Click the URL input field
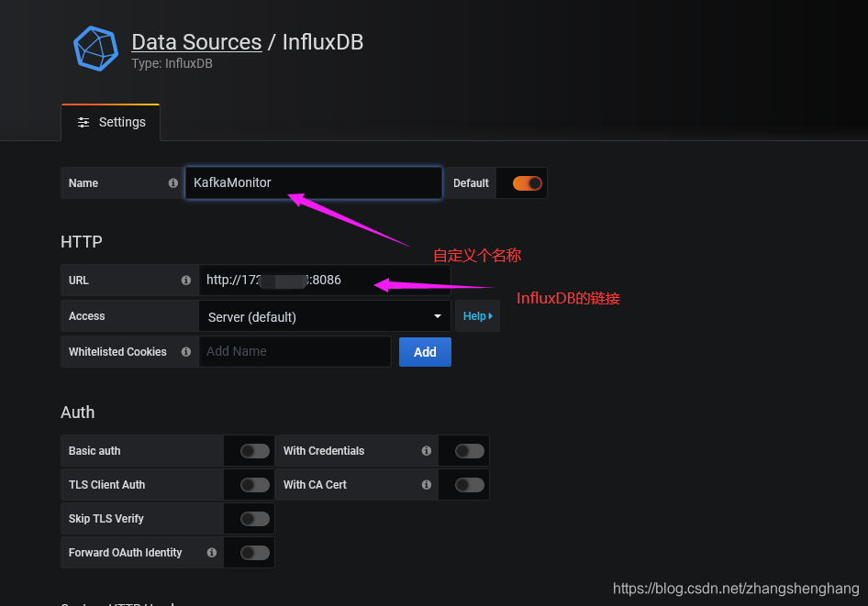 pyautogui.click(x=325, y=280)
